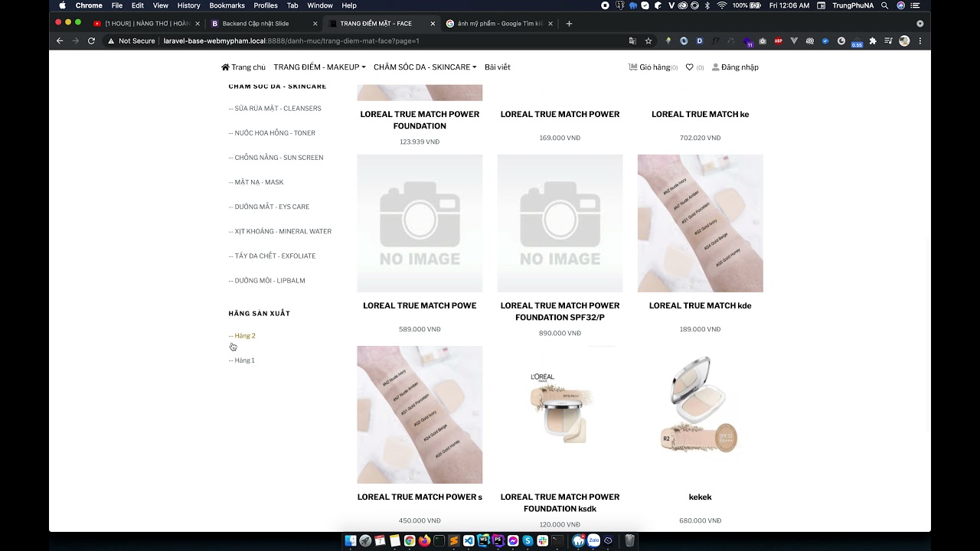Viewport: 980px width, 551px height.
Task: Reload the current page
Action: point(91,41)
